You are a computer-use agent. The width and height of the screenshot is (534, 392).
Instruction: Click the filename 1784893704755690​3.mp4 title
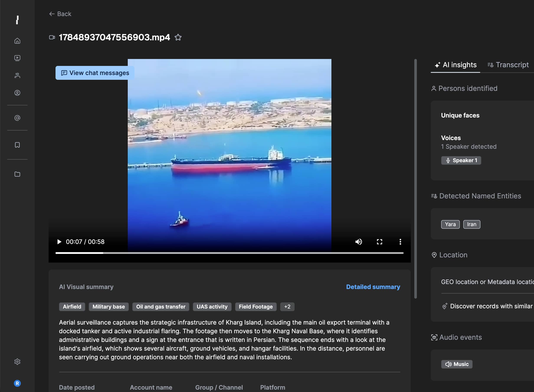pos(114,37)
